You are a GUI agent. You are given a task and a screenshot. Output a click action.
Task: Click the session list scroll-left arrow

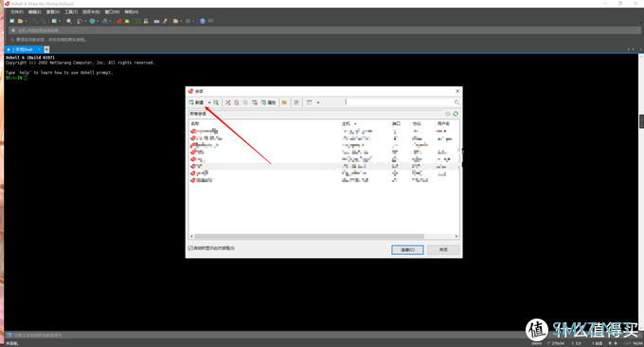(191, 236)
